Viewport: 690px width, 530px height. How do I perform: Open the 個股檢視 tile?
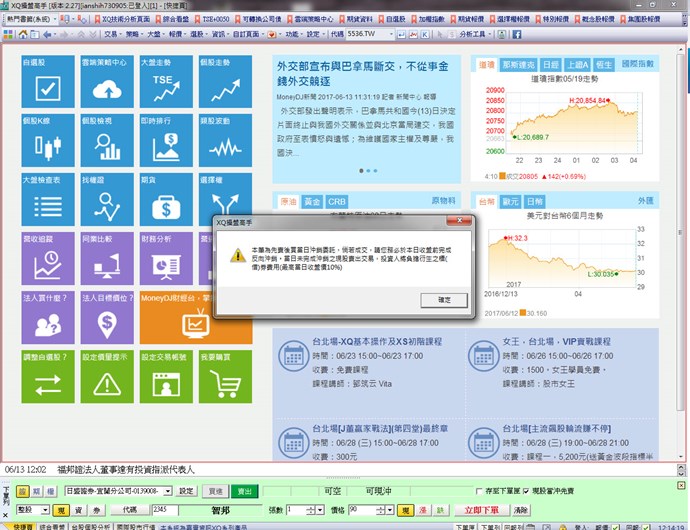[107, 140]
